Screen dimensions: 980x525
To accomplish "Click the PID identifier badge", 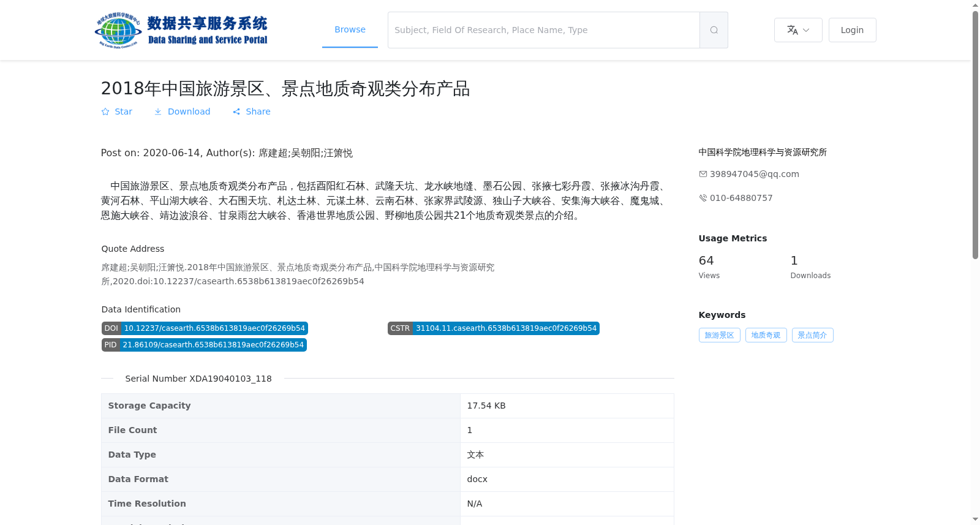I will click(x=204, y=345).
